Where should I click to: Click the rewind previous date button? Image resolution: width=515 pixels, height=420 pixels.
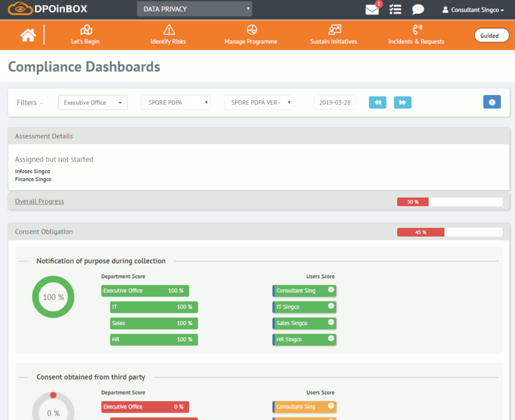[x=377, y=102]
